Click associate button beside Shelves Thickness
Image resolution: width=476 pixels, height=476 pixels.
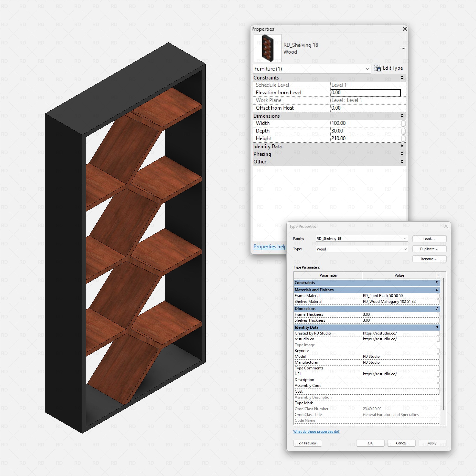pos(438,320)
